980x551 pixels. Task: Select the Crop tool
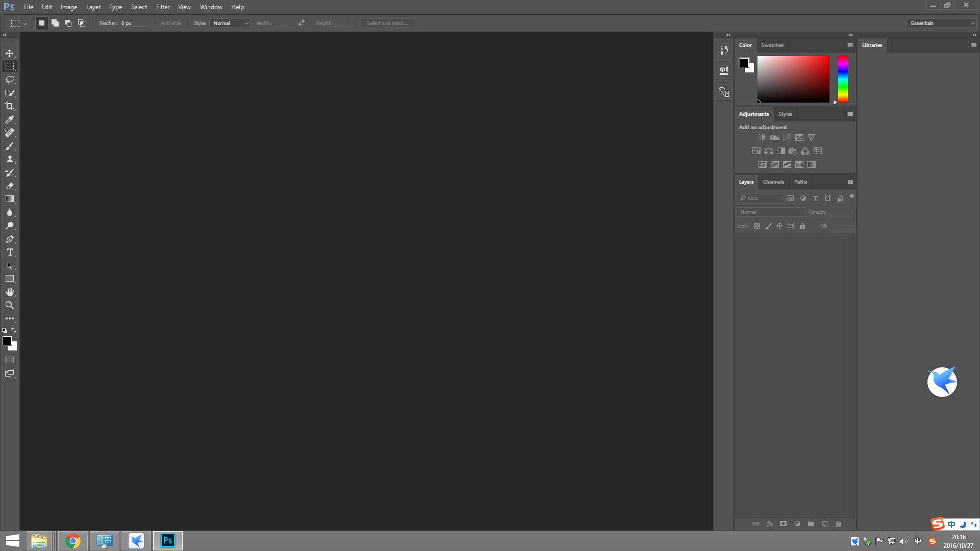pos(10,106)
